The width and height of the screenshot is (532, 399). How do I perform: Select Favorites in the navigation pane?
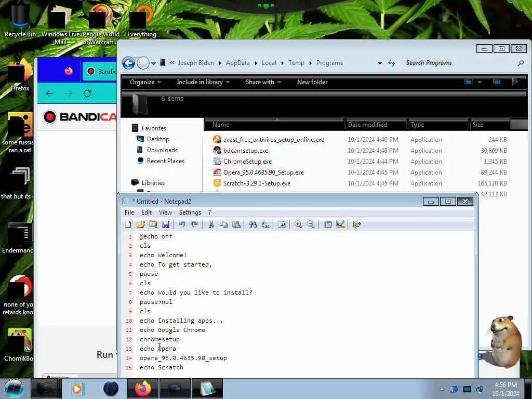(154, 128)
